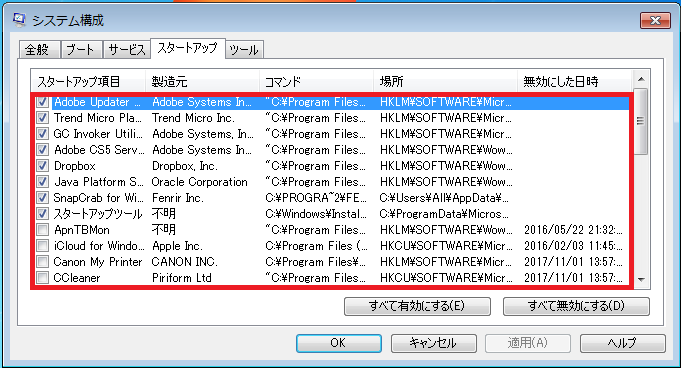The height and width of the screenshot is (368, 681).
Task: Sort by コマンド column header
Action: click(316, 81)
